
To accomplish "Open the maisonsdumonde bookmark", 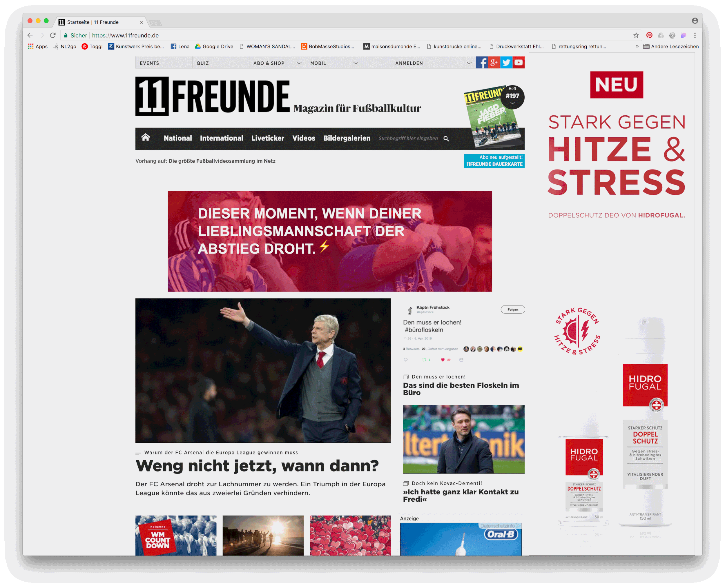I will click(392, 46).
